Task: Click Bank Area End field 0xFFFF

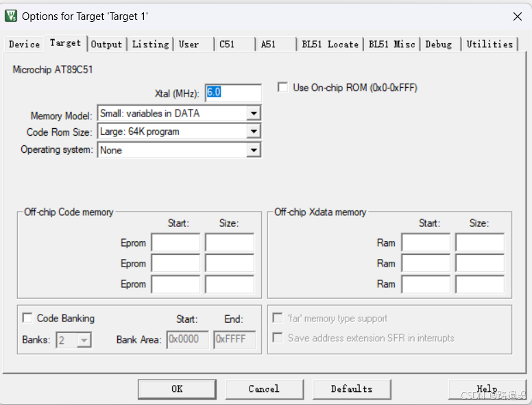Action: point(234,339)
